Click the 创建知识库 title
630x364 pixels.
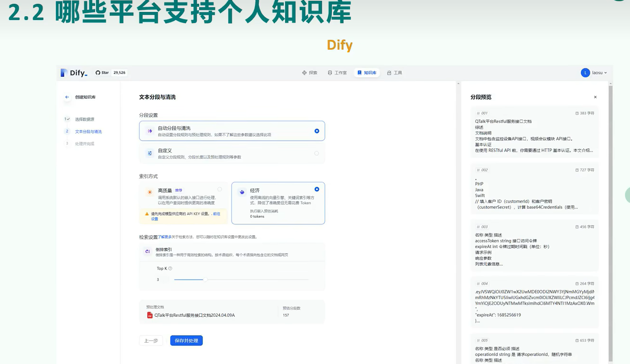coord(85,97)
